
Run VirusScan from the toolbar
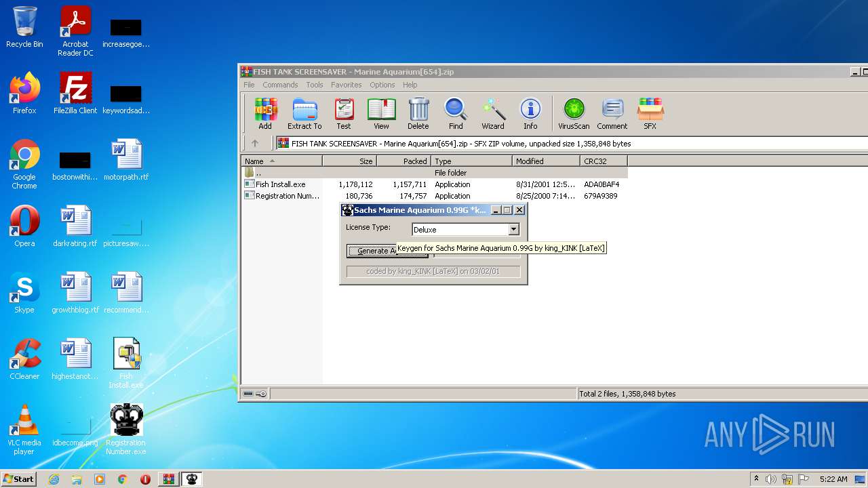point(574,114)
